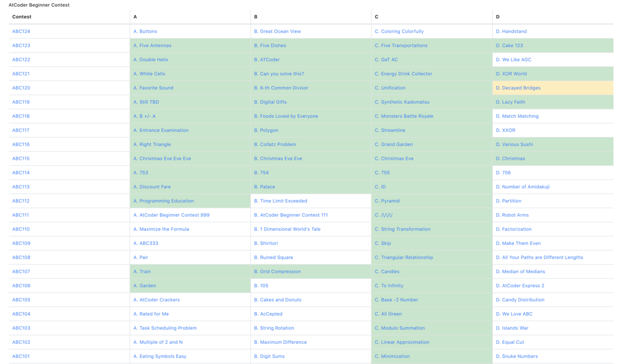Open problem D. Various Sushi
629x364 pixels.
coord(514,145)
